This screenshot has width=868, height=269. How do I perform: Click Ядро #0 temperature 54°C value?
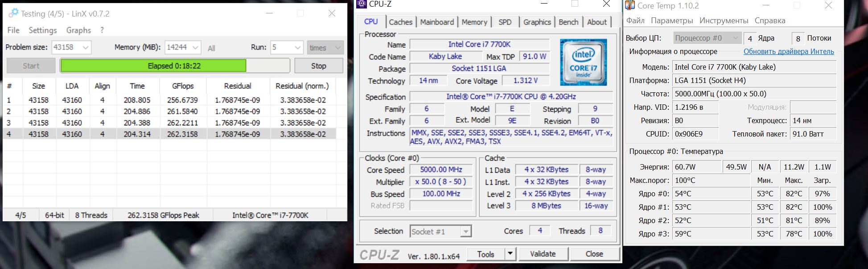711,194
